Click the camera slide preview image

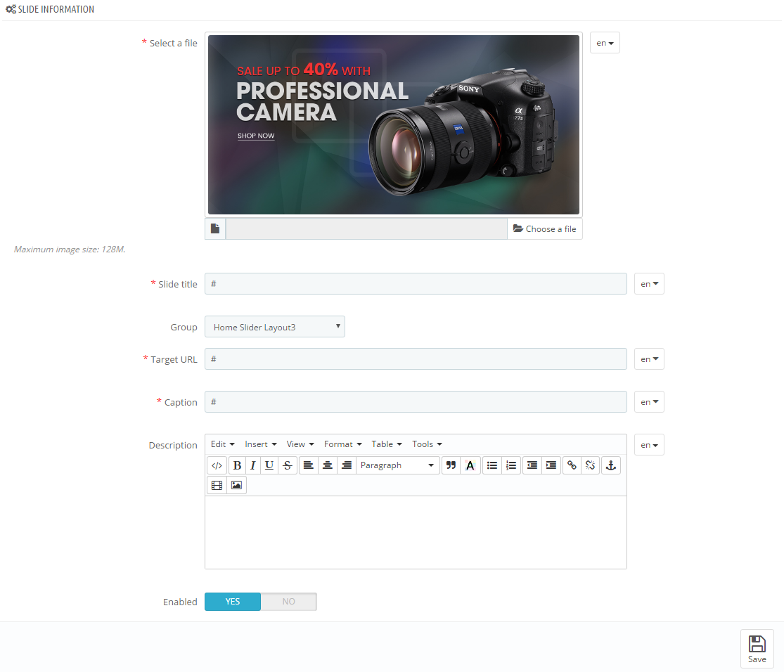tap(394, 124)
